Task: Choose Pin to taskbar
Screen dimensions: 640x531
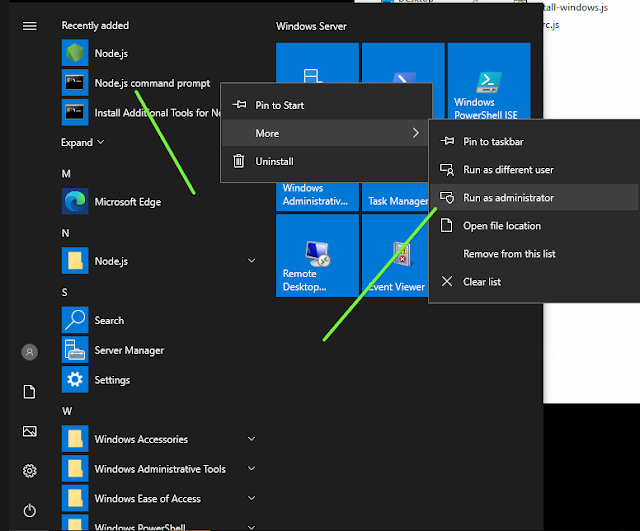Action: [535, 142]
